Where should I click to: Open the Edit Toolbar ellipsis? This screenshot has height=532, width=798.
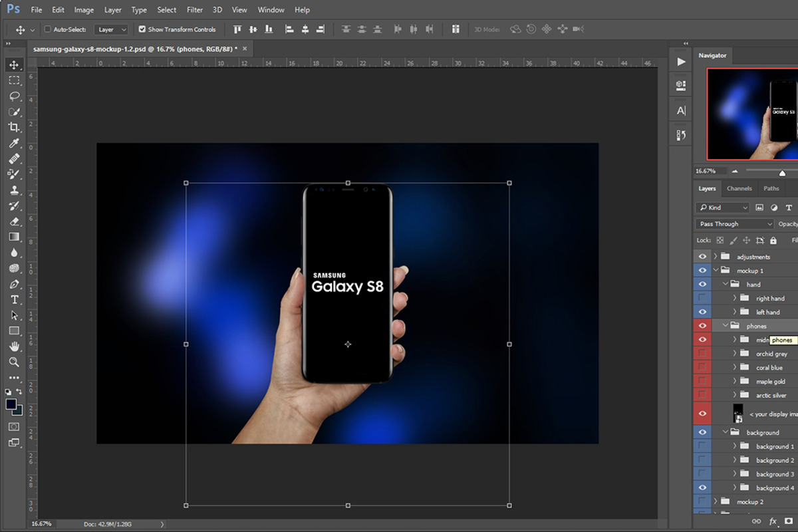tap(14, 378)
